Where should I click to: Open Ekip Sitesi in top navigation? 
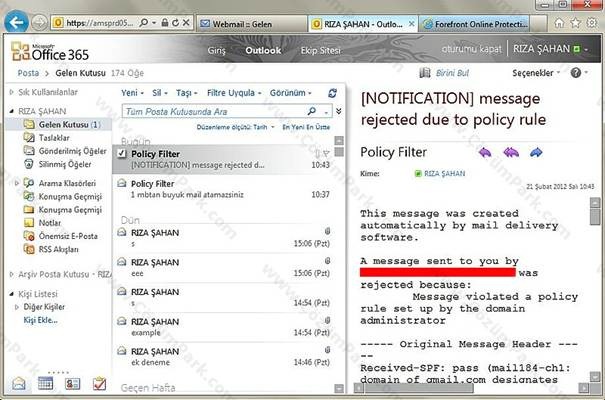[320, 51]
